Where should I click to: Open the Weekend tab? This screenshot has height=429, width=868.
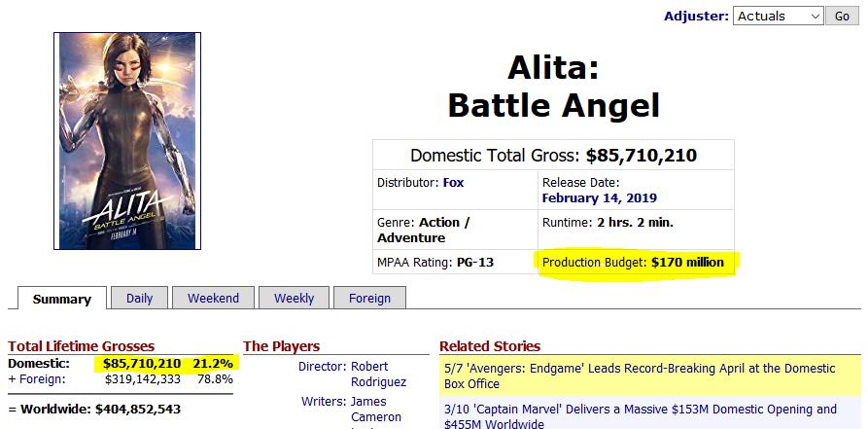click(x=213, y=298)
